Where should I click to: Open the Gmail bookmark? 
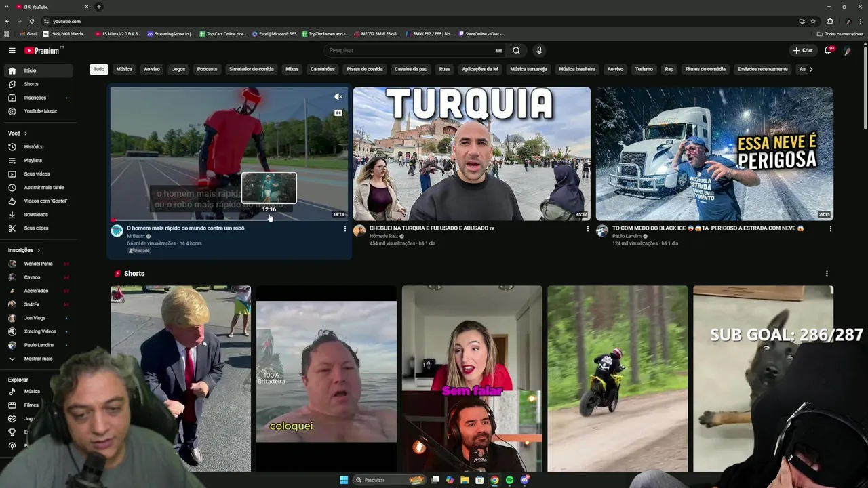(x=28, y=34)
